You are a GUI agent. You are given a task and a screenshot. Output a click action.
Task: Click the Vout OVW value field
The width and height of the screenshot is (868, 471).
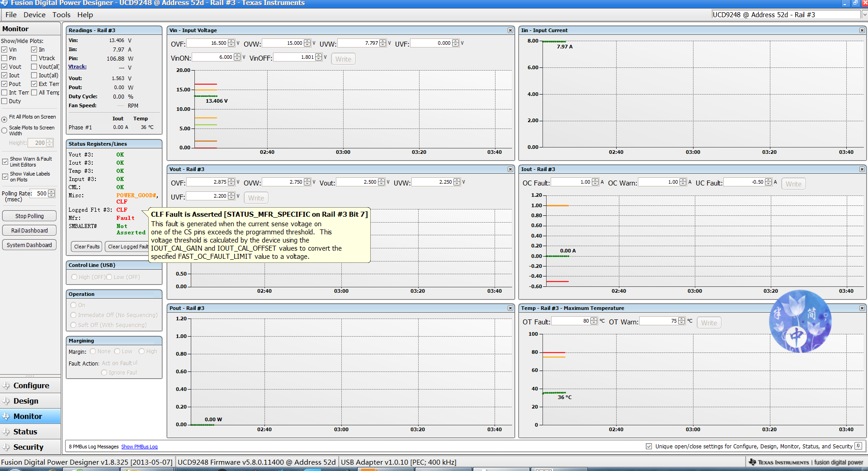(283, 182)
